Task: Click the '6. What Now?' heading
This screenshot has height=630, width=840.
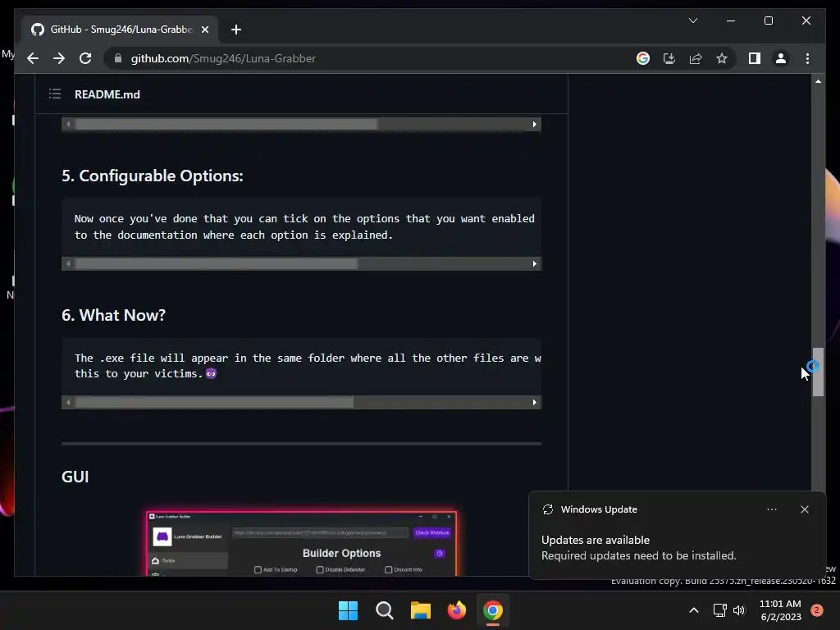Action: click(113, 315)
